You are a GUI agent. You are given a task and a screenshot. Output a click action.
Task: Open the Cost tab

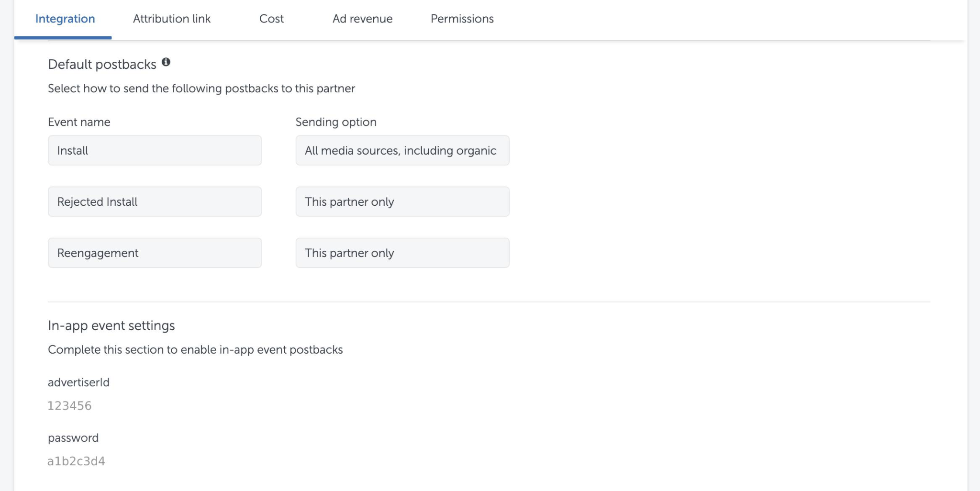coord(271,19)
